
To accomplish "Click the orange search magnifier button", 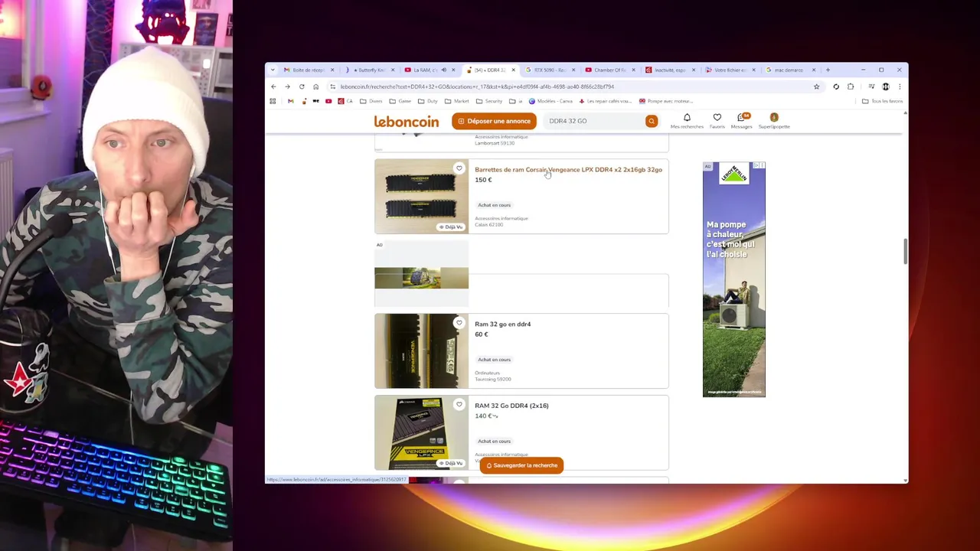I will click(652, 121).
